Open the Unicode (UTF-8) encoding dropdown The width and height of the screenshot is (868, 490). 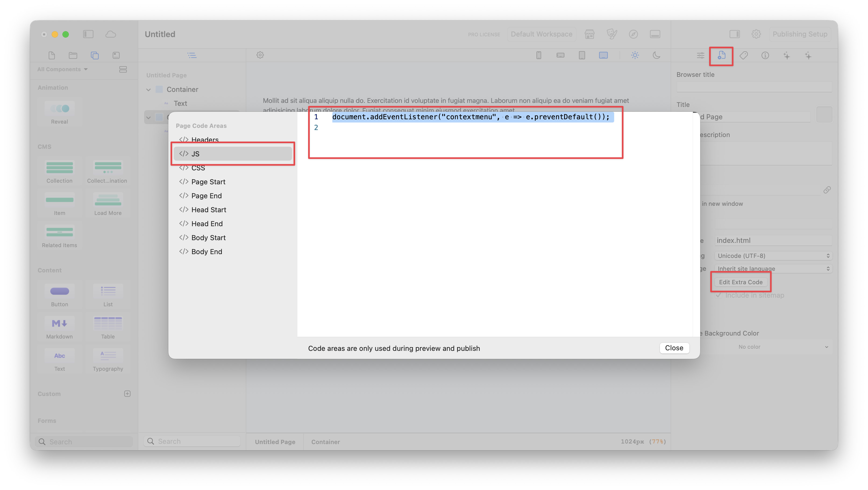point(773,256)
